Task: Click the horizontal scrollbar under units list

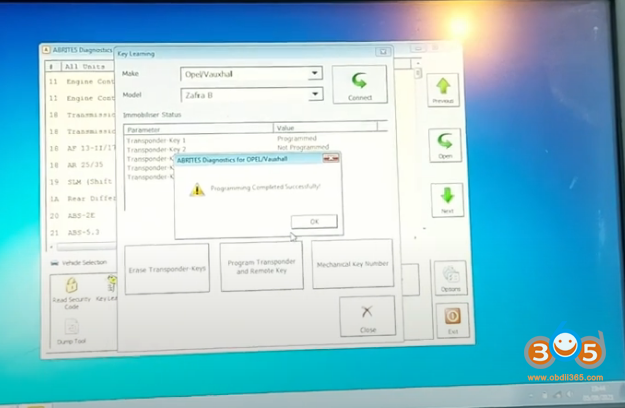Action: pos(84,247)
